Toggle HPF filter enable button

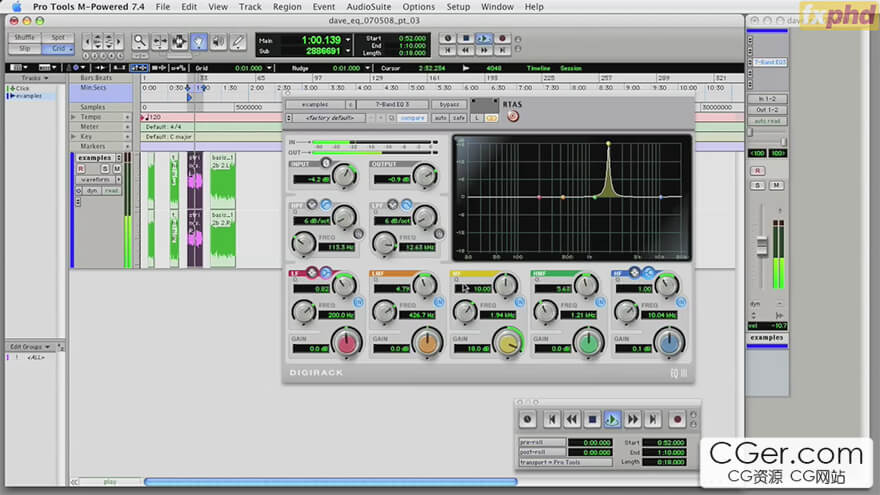coord(358,233)
